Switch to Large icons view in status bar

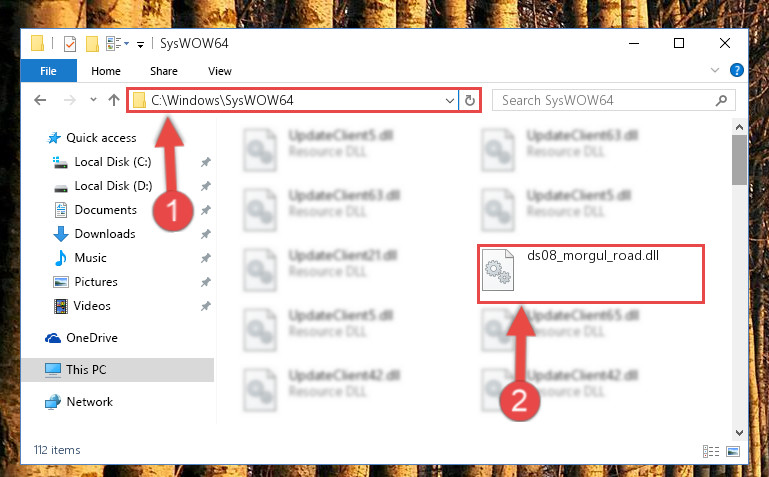[x=733, y=452]
